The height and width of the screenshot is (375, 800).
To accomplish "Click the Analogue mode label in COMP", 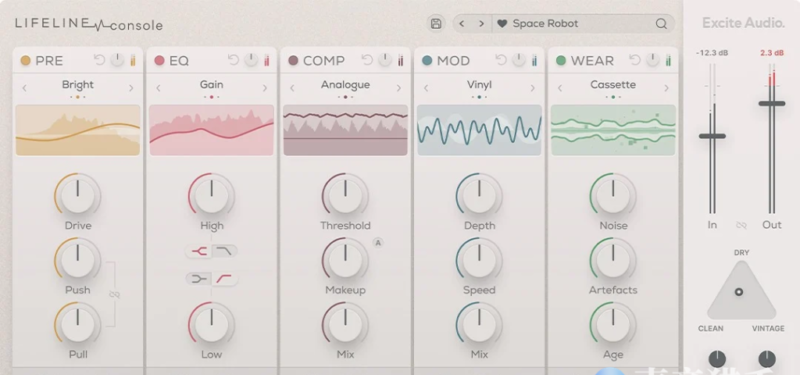I will 345,85.
